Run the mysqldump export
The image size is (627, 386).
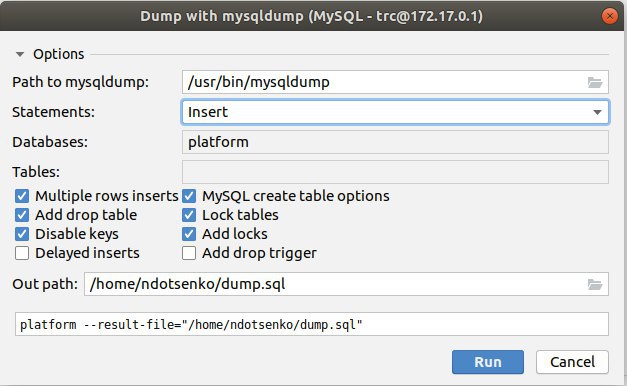pos(488,362)
